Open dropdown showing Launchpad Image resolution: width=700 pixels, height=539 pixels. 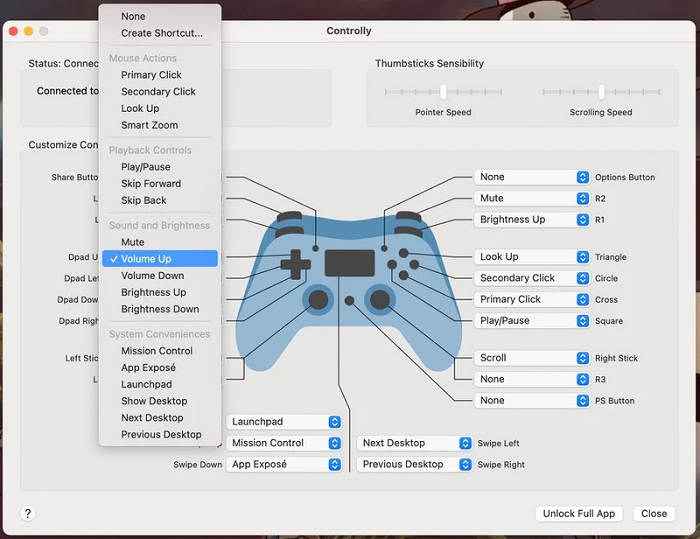point(284,422)
